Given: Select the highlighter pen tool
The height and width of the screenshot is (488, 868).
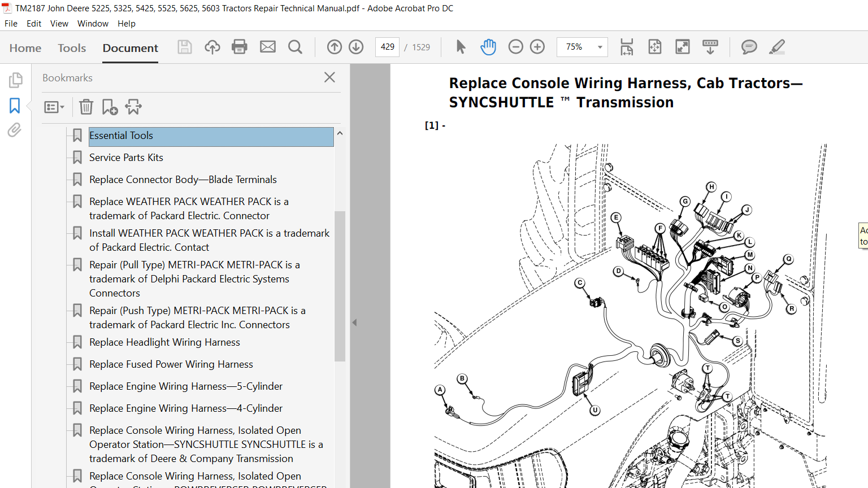Looking at the screenshot, I should click(x=777, y=47).
